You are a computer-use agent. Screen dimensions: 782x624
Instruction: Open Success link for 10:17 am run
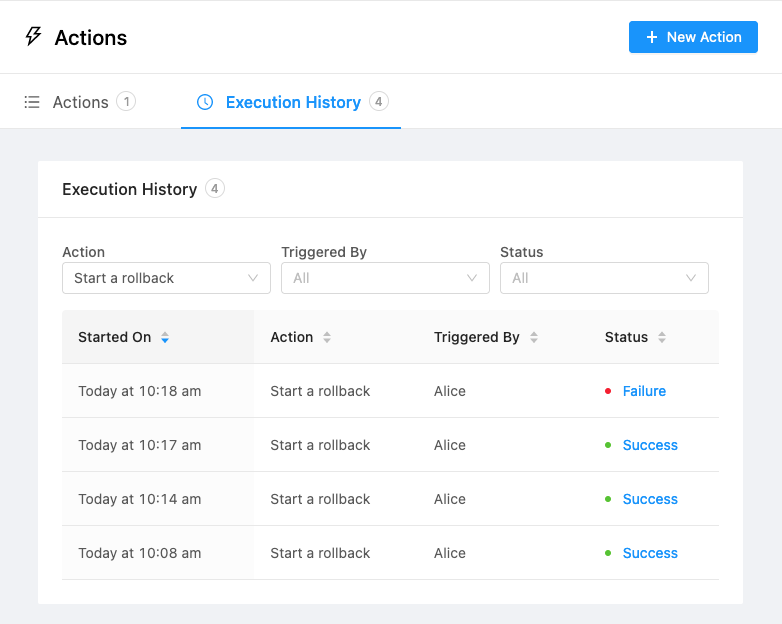(650, 445)
